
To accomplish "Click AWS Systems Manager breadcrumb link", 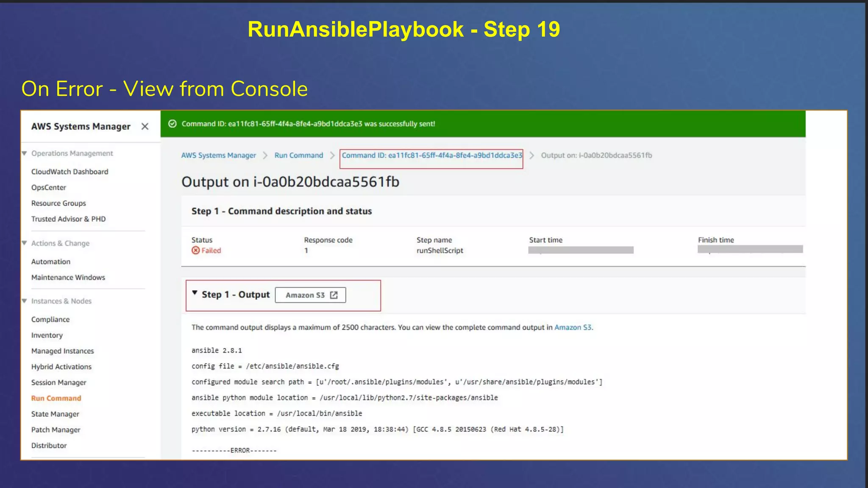I will point(219,155).
